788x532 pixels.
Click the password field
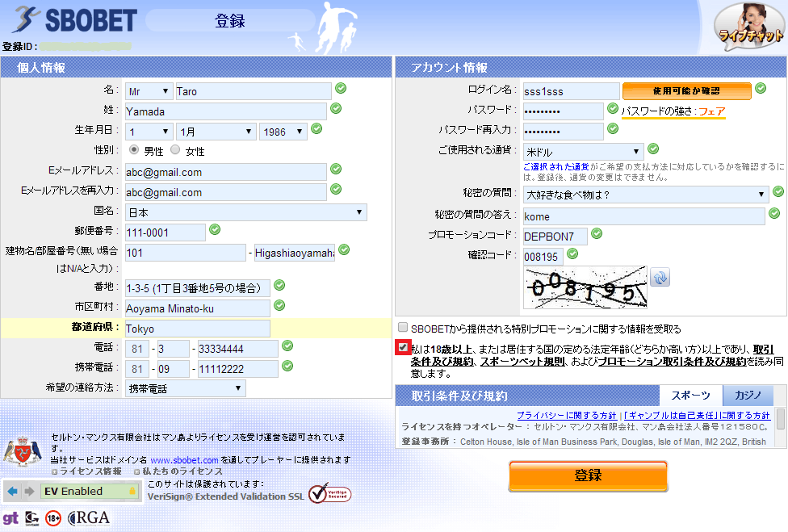564,111
